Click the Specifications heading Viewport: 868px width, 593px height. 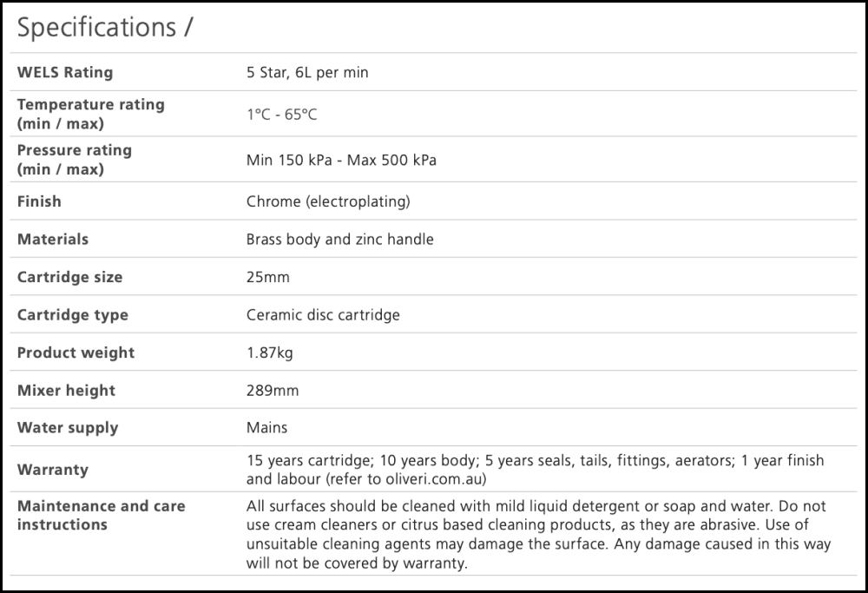click(105, 28)
